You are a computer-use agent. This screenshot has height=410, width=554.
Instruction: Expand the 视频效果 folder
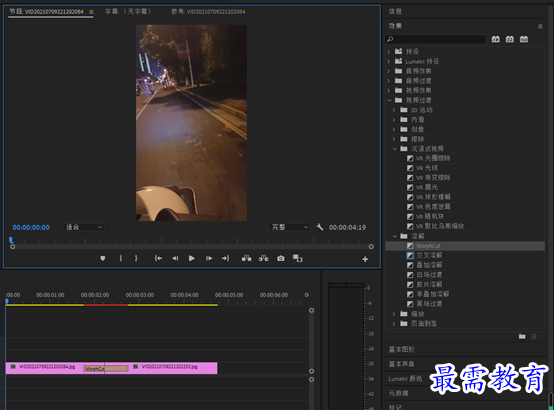coord(389,90)
